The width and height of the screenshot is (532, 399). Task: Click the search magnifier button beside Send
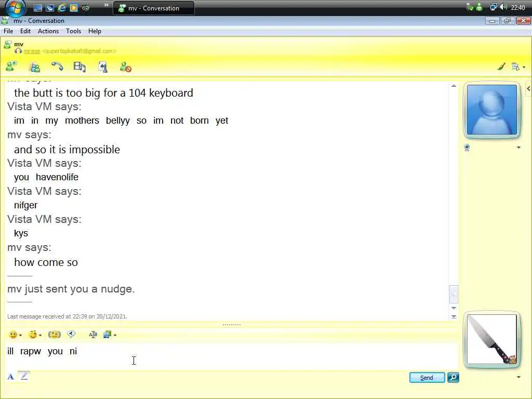tap(453, 377)
